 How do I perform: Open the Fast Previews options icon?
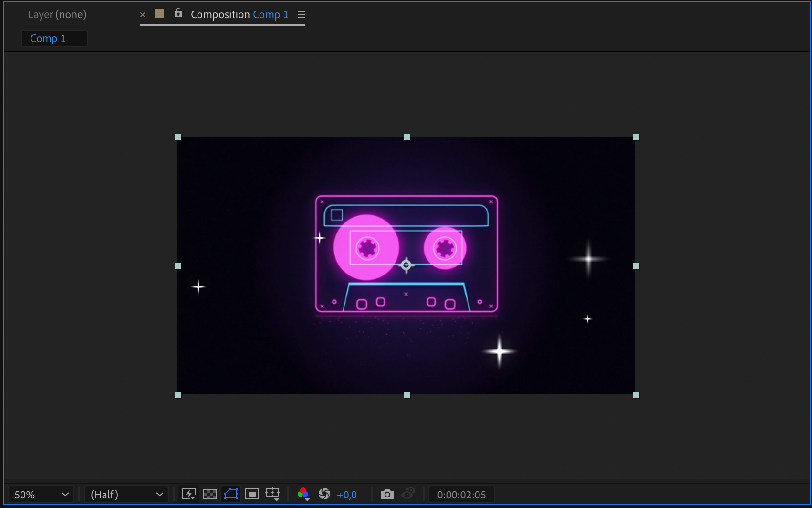click(x=189, y=494)
